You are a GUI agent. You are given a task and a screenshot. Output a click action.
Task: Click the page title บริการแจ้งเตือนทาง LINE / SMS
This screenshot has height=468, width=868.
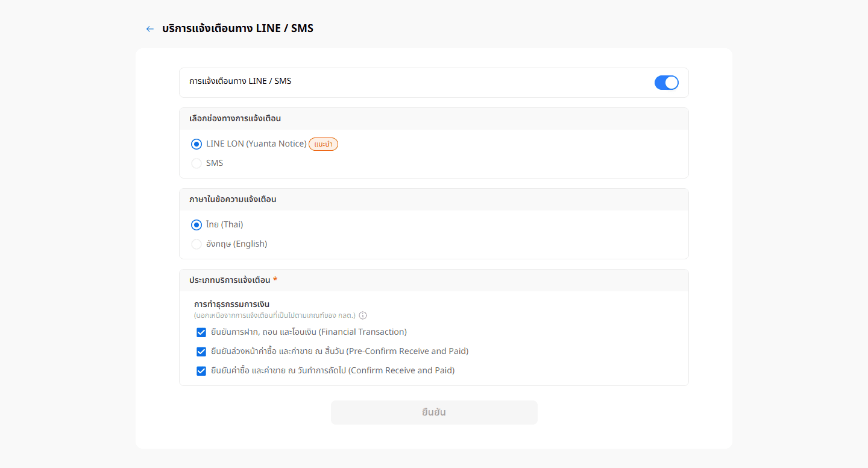coord(237,28)
